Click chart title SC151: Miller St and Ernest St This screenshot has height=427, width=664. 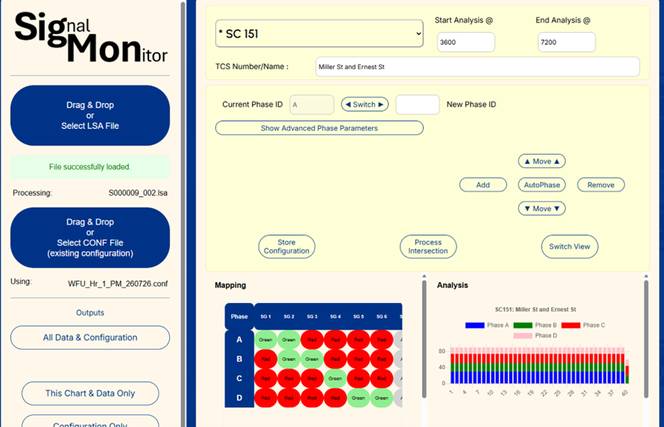point(535,310)
